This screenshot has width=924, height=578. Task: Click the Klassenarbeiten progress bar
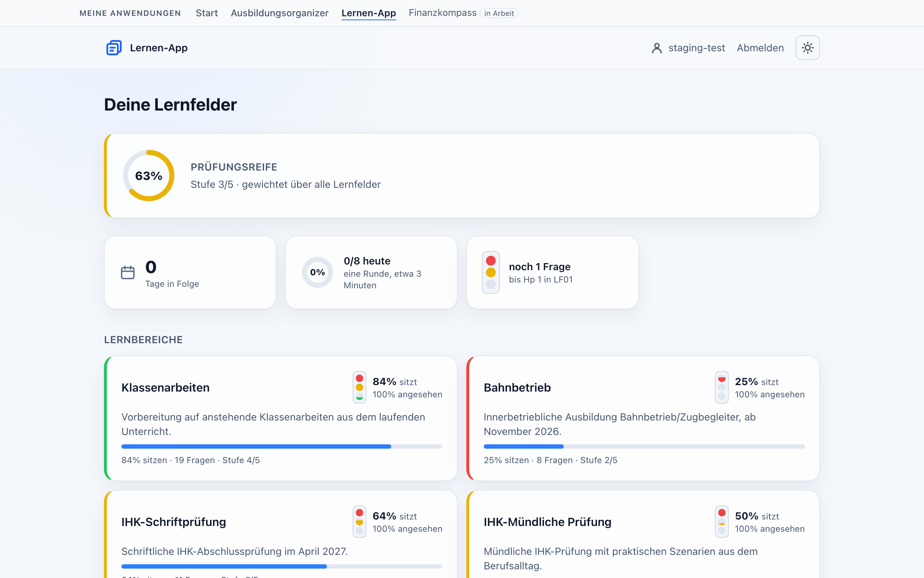(282, 447)
